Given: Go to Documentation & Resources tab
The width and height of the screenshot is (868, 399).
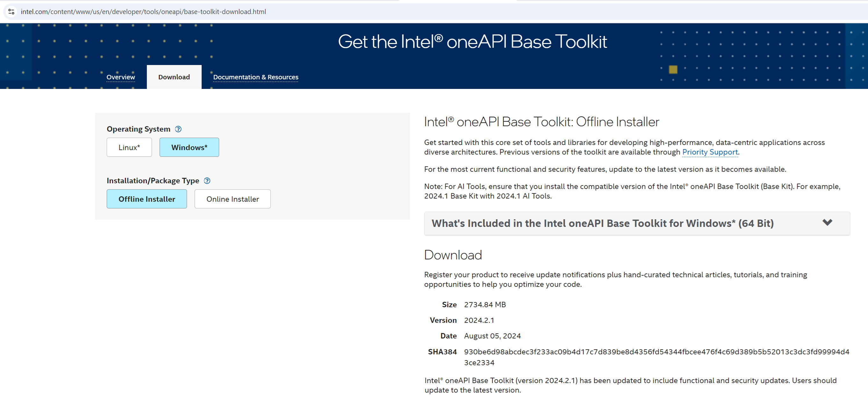Looking at the screenshot, I should coord(255,77).
